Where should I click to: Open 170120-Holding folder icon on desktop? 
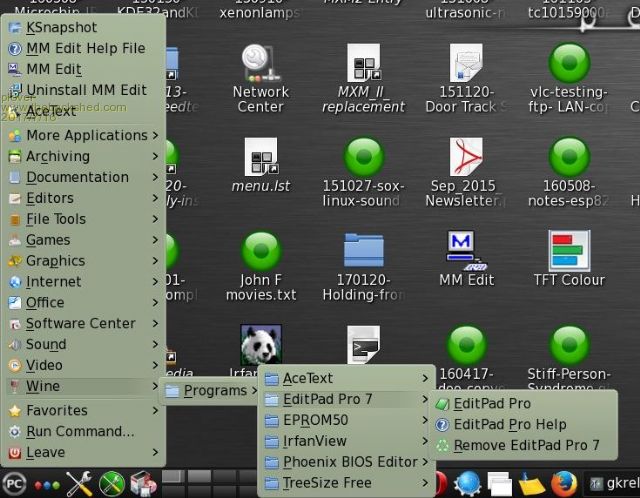[x=363, y=252]
